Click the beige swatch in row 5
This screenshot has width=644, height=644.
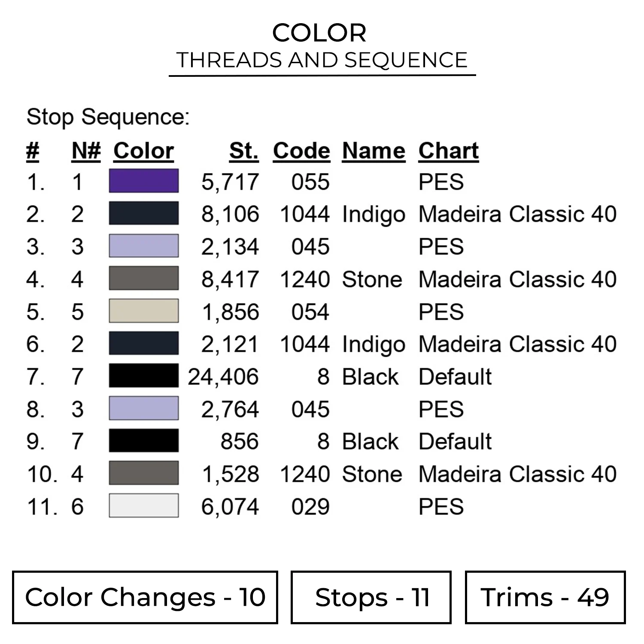(x=143, y=311)
